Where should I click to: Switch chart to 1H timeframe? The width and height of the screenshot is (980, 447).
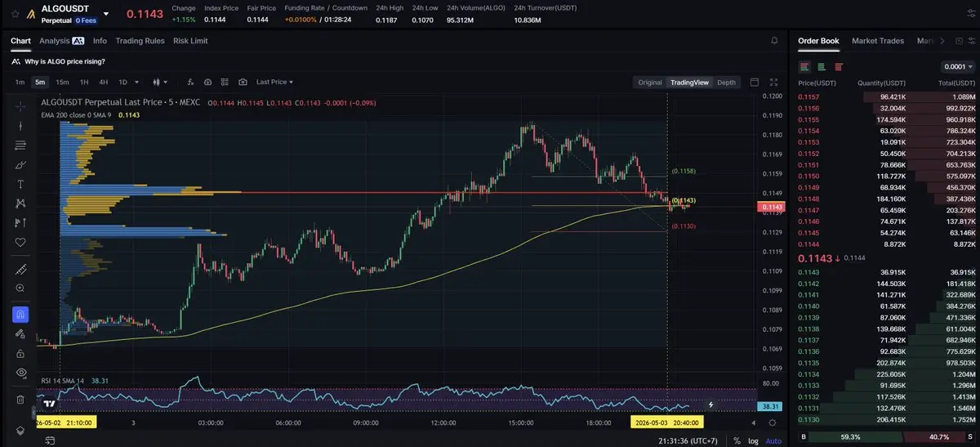click(83, 82)
